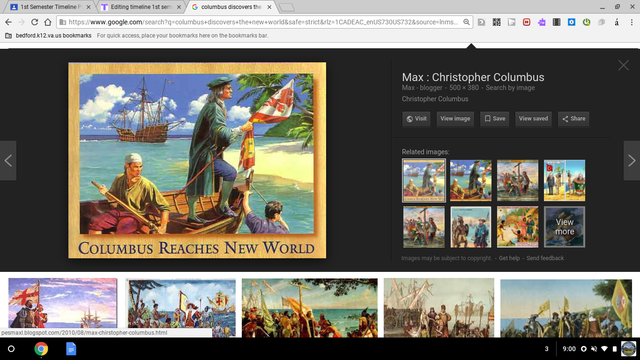Click the purple puzzle piece extension icon
The height and width of the screenshot is (360, 640).
[x=542, y=22]
